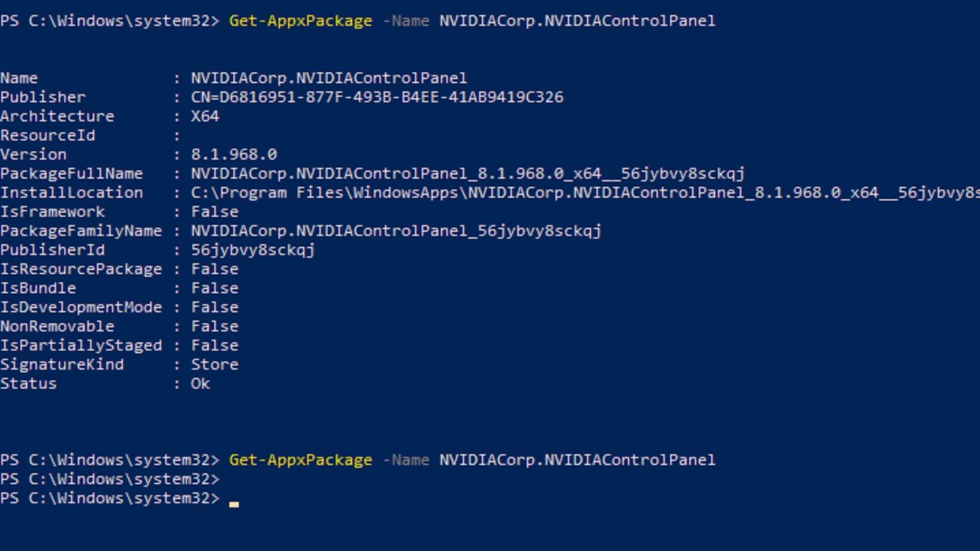This screenshot has width=980, height=551.
Task: Click the SignatureKind value Store
Action: coord(214,364)
